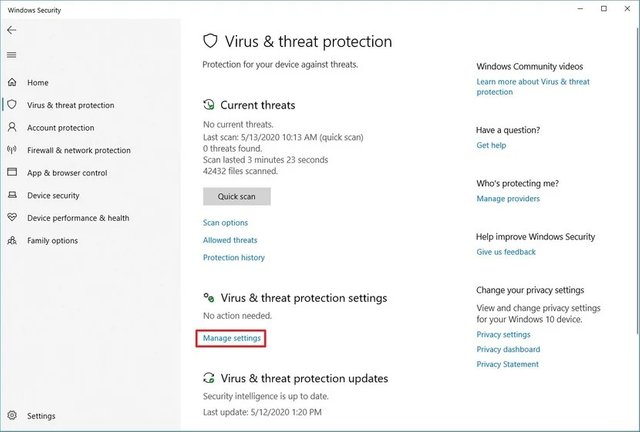The height and width of the screenshot is (432, 640).
Task: Expand the hamburger navigation menu
Action: click(x=11, y=54)
